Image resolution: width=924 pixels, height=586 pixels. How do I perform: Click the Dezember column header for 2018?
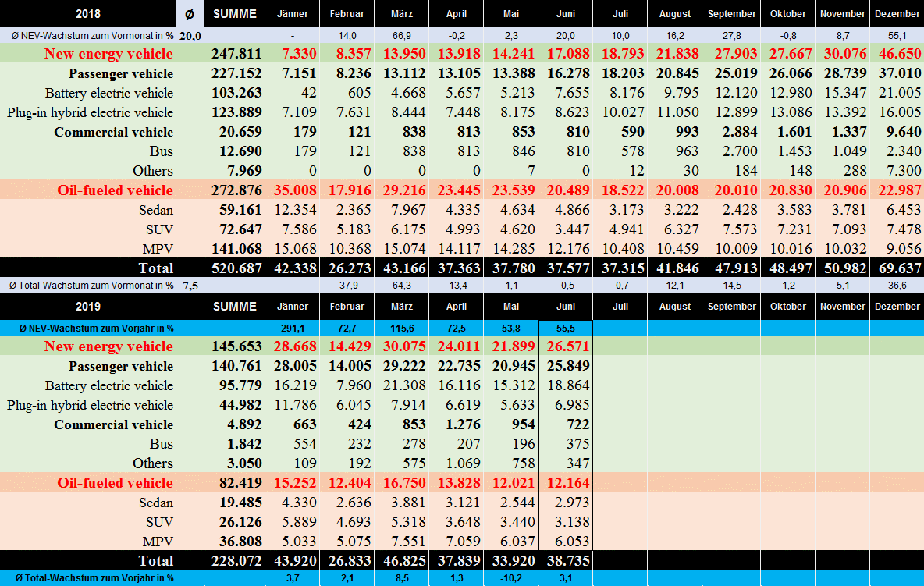click(x=897, y=13)
